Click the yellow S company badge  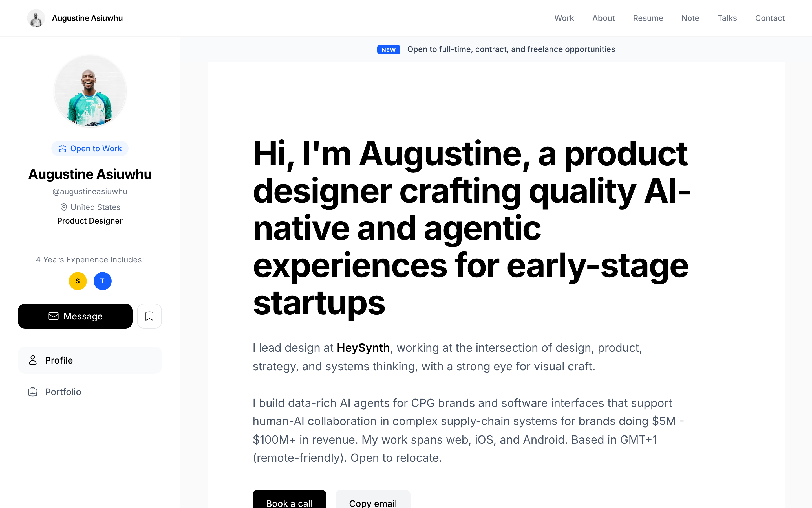coord(78,281)
